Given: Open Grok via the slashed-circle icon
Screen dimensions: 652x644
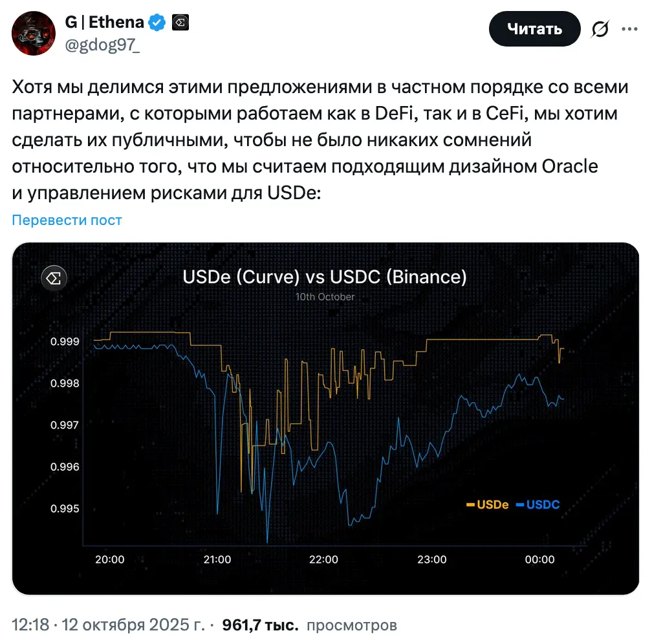Looking at the screenshot, I should [600, 29].
